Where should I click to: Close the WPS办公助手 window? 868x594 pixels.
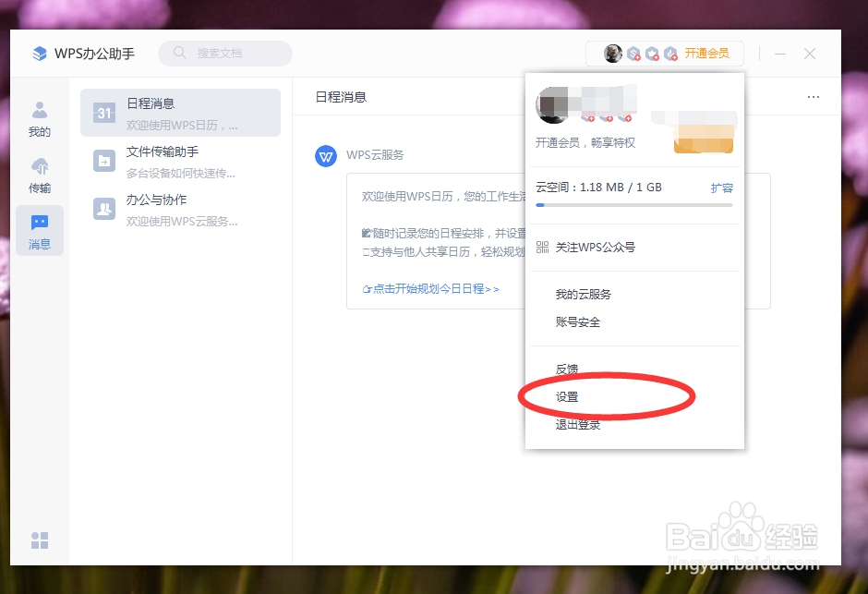tap(809, 54)
